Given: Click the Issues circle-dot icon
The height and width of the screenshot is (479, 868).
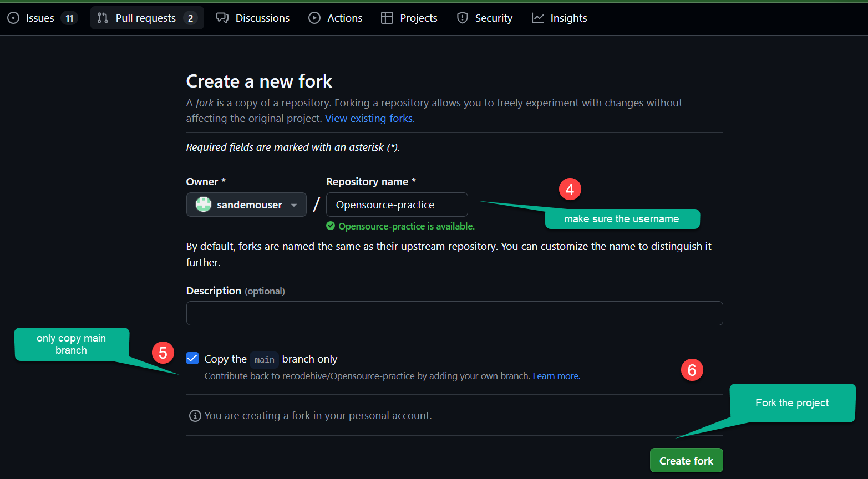Looking at the screenshot, I should pos(12,18).
